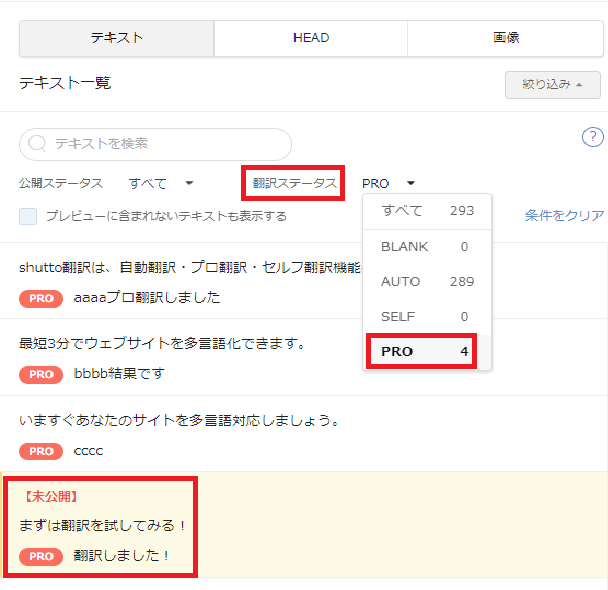Choose すべて 293 in status dropdown

point(427,211)
